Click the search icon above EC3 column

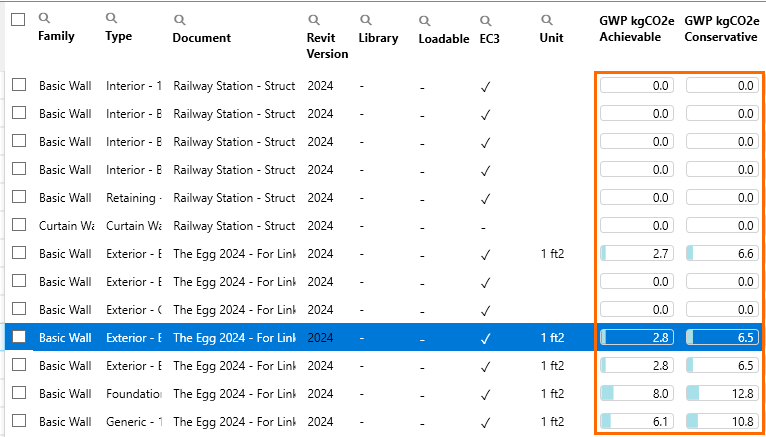[x=486, y=20]
